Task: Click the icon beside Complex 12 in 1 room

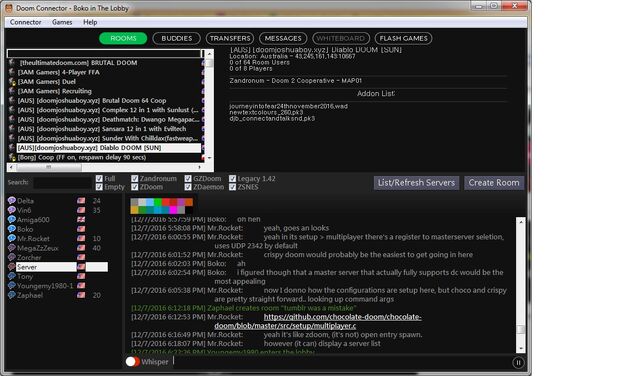Action: [x=12, y=110]
